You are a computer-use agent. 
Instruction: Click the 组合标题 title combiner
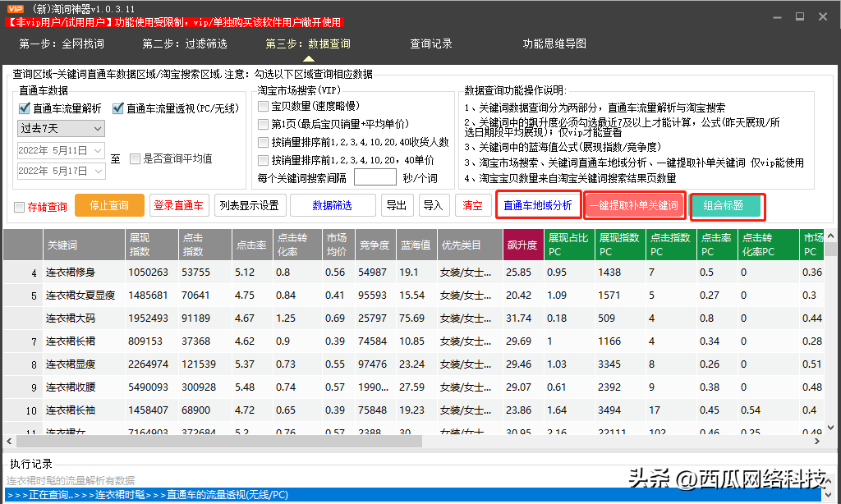(x=728, y=206)
